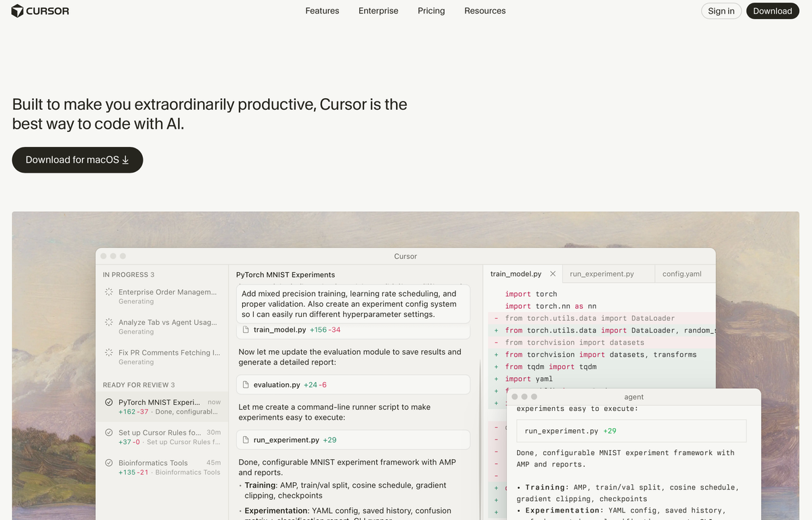Click Download for macOS button
Screen dimensions: 812x520
coord(77,160)
